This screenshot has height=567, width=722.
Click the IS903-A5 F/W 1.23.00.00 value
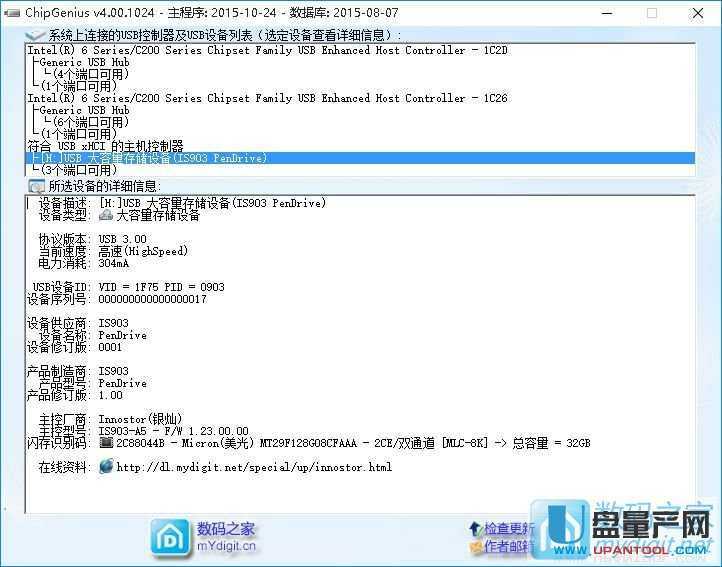[x=174, y=431]
